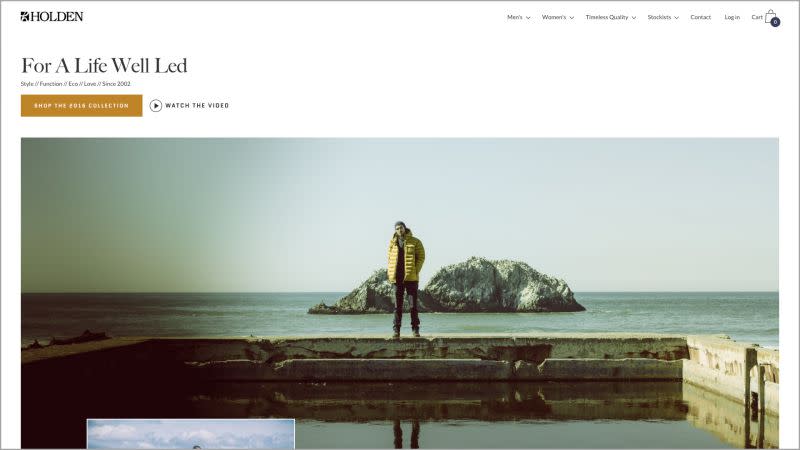Image resolution: width=800 pixels, height=450 pixels.
Task: Click the Log in link
Action: (732, 17)
